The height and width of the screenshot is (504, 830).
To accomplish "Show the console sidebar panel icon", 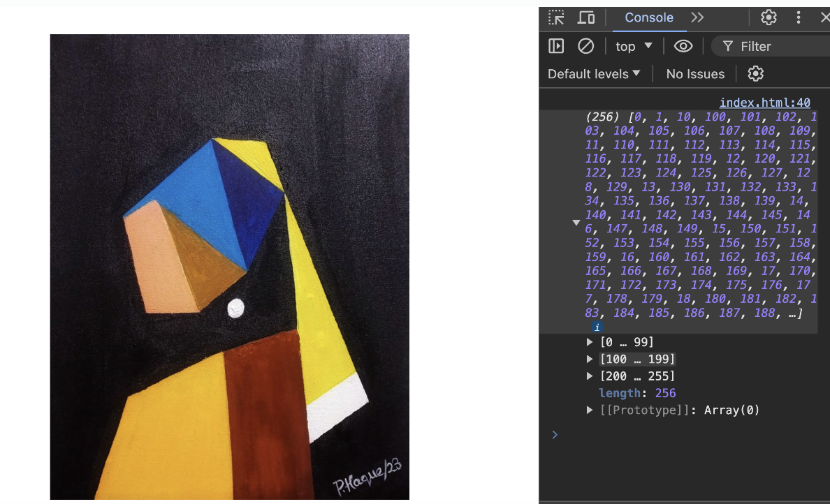I will (556, 46).
